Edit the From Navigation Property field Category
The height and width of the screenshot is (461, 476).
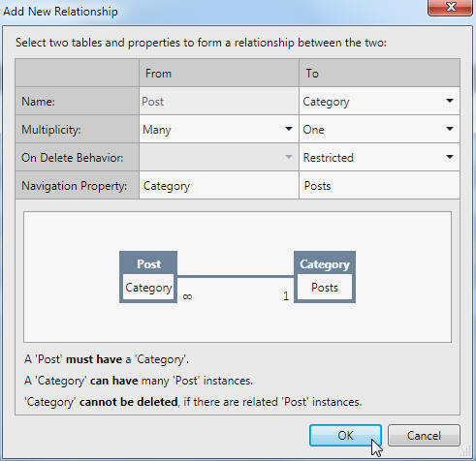[219, 186]
